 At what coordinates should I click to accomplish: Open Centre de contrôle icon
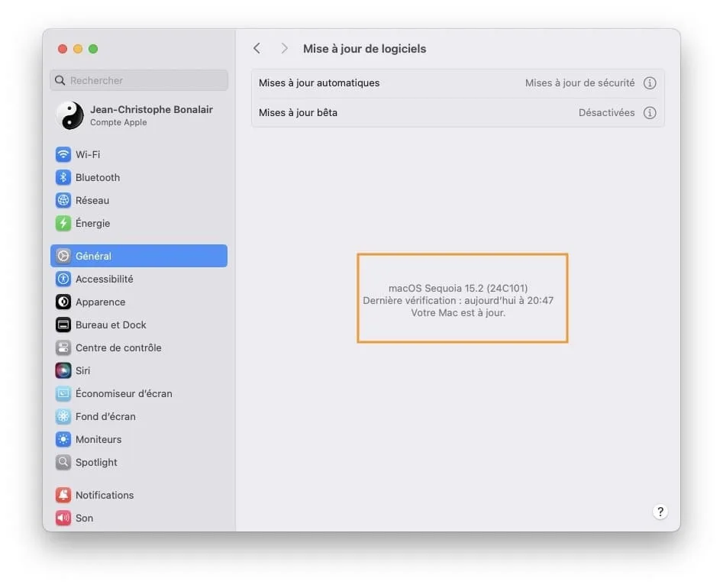pos(63,347)
